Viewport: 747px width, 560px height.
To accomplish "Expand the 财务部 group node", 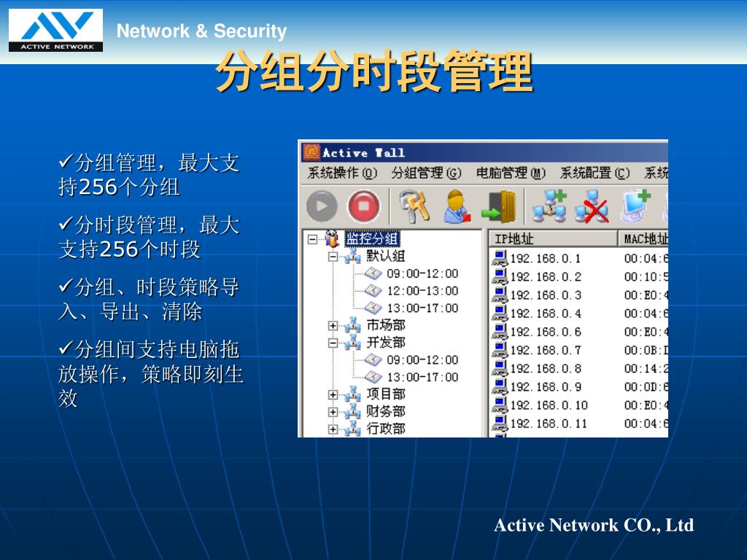I will pos(333,412).
